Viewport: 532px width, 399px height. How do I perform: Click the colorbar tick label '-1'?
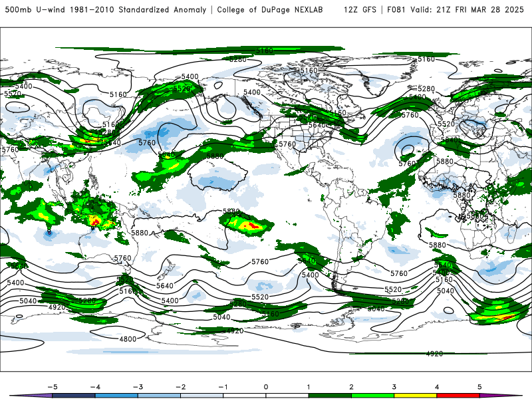(223, 387)
